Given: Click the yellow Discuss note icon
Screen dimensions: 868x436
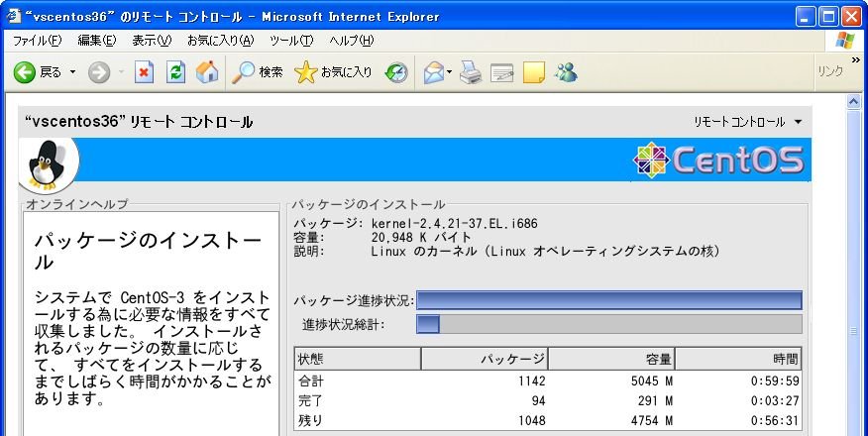Looking at the screenshot, I should coord(534,72).
